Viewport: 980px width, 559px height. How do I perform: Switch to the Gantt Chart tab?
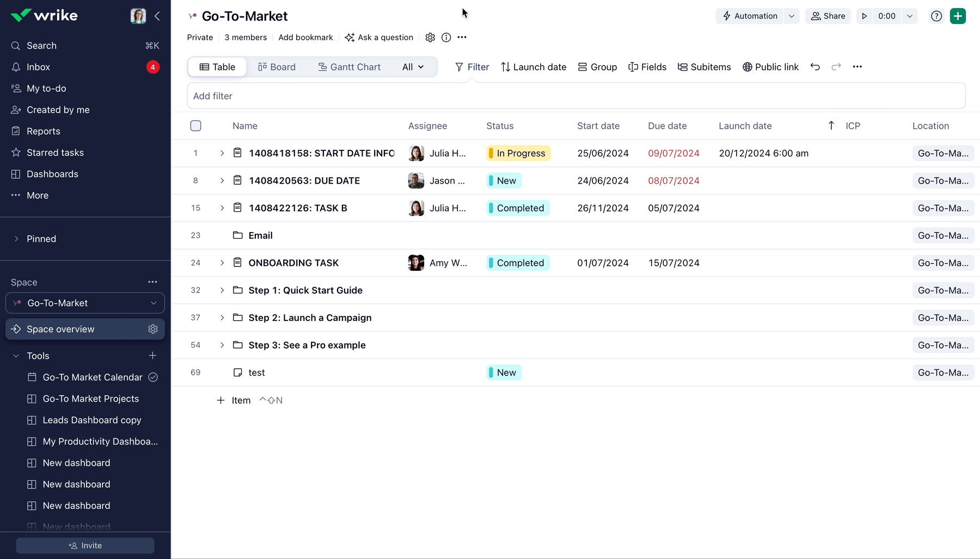click(349, 67)
